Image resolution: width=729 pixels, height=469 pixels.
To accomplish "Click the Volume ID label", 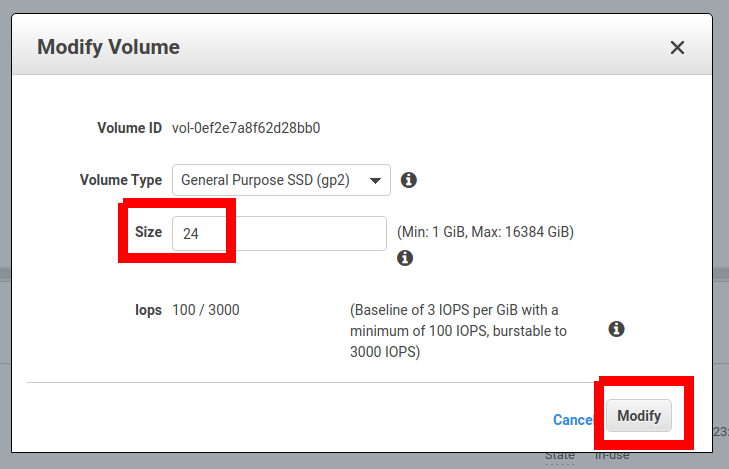I will tap(129, 128).
